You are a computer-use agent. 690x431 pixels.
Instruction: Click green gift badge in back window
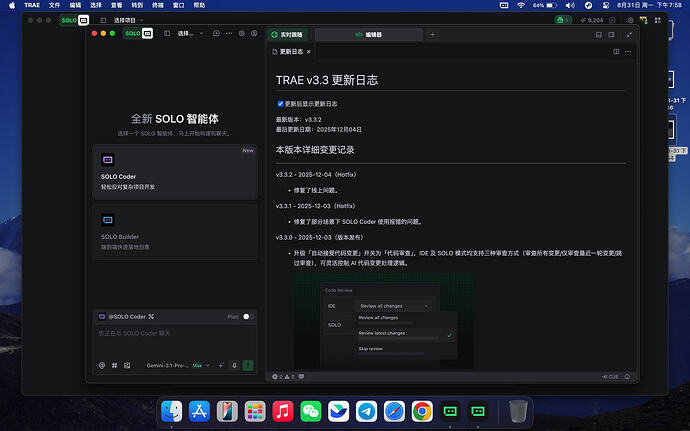tap(563, 20)
